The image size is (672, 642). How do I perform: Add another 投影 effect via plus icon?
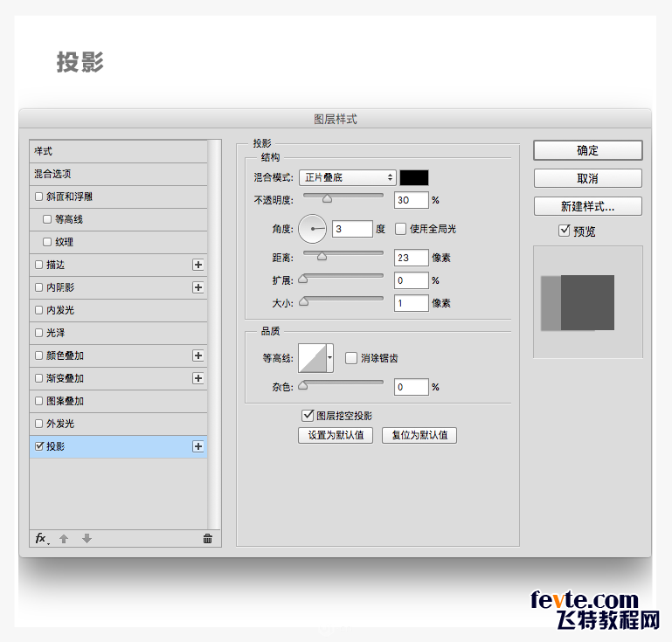point(198,446)
